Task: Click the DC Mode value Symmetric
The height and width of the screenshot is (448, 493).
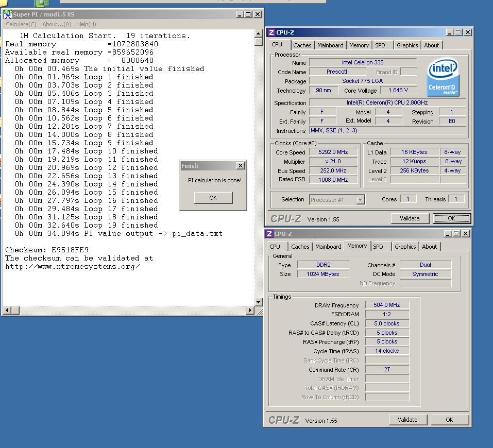Action: (426, 274)
